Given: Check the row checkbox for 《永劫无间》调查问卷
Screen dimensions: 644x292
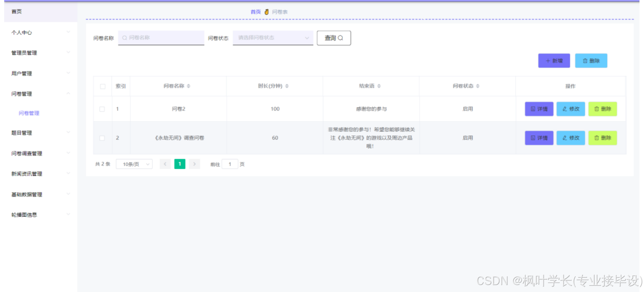Looking at the screenshot, I should coord(102,138).
